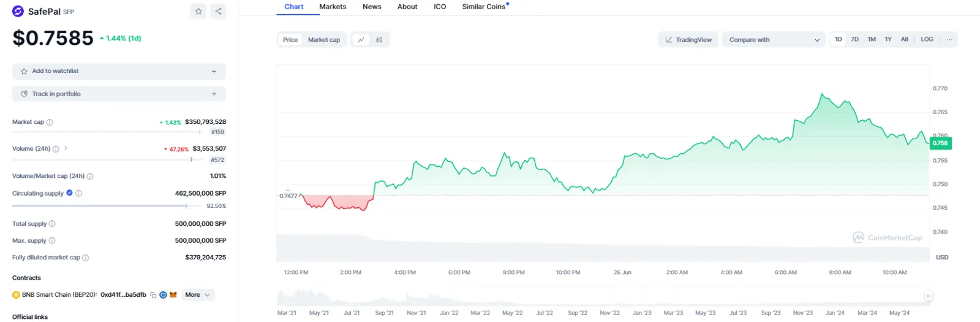Show Max. supply info tooltip icon
The height and width of the screenshot is (322, 980).
coord(52,240)
